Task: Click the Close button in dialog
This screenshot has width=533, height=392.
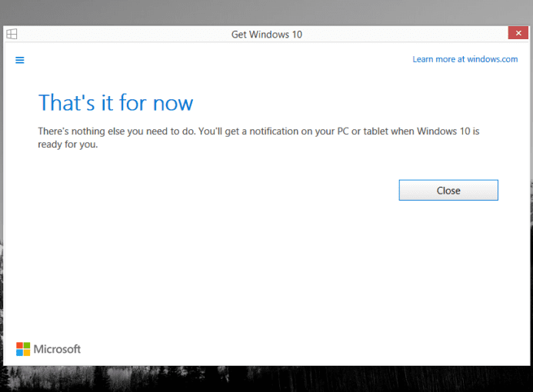Action: (x=448, y=190)
